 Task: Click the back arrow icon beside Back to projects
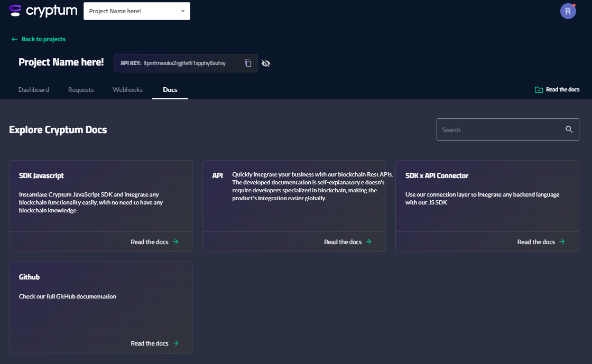click(14, 39)
